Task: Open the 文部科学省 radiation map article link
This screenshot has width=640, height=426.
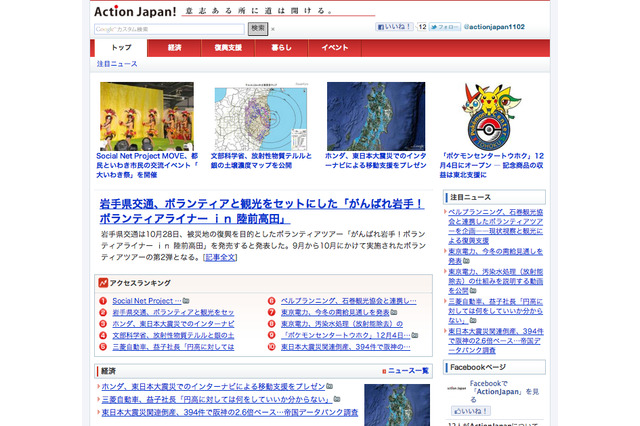Action: 261,161
